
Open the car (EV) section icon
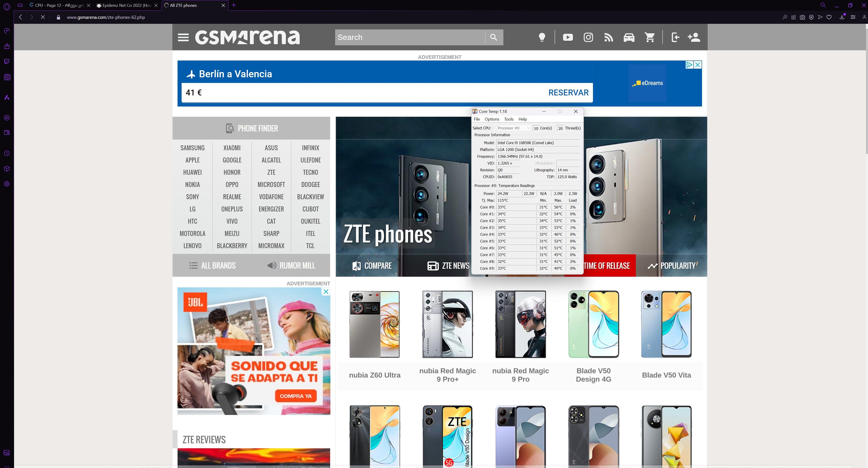point(629,37)
